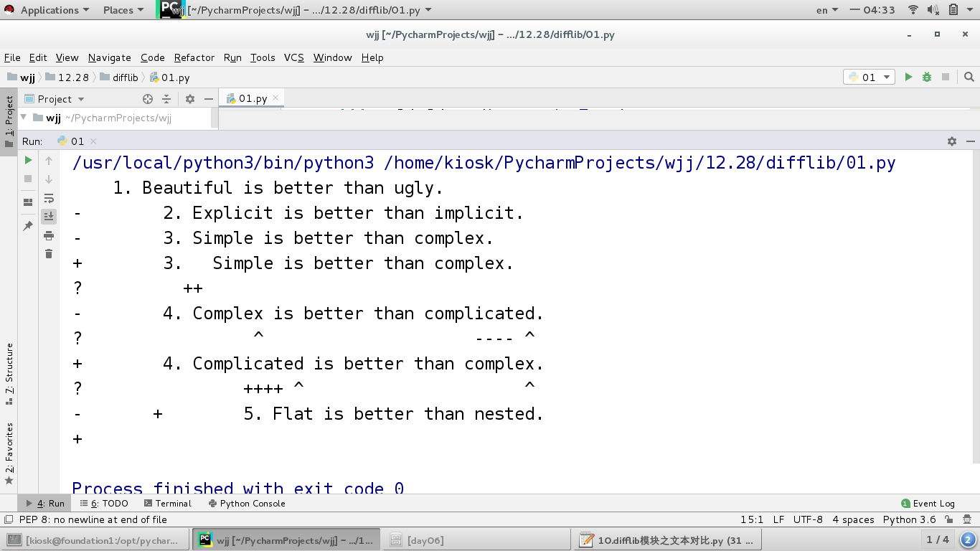Screen dimensions: 980x551
Task: Open the Terminal tool window
Action: click(x=167, y=503)
